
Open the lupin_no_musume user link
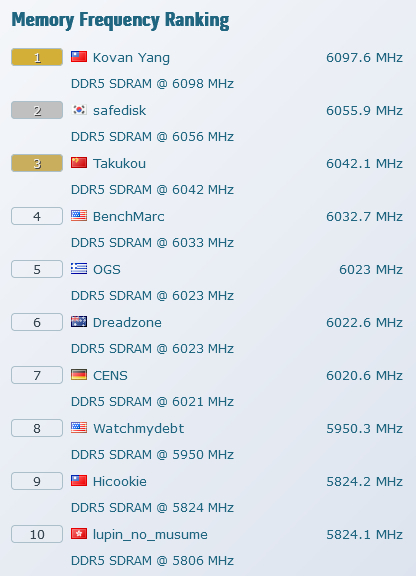click(x=150, y=535)
